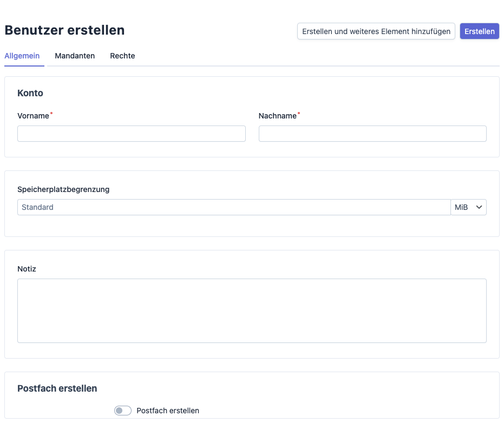Click the blue Erstellen button
504x423 pixels.
click(479, 31)
